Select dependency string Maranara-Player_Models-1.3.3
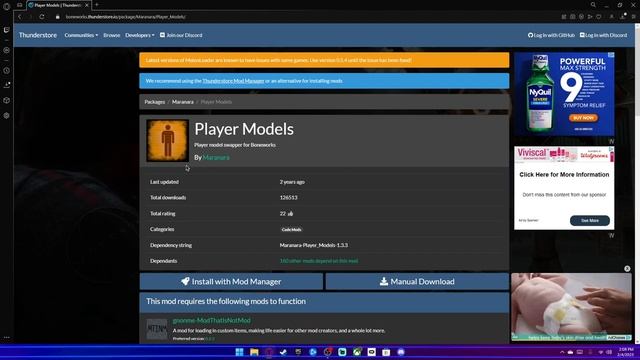Image resolution: width=640 pixels, height=360 pixels. (x=314, y=245)
